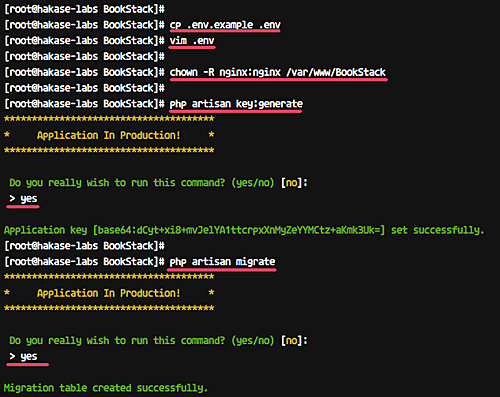This screenshot has width=500, height=397.
Task: Click 'set successfully.' at end of key line
Action: coord(437,230)
